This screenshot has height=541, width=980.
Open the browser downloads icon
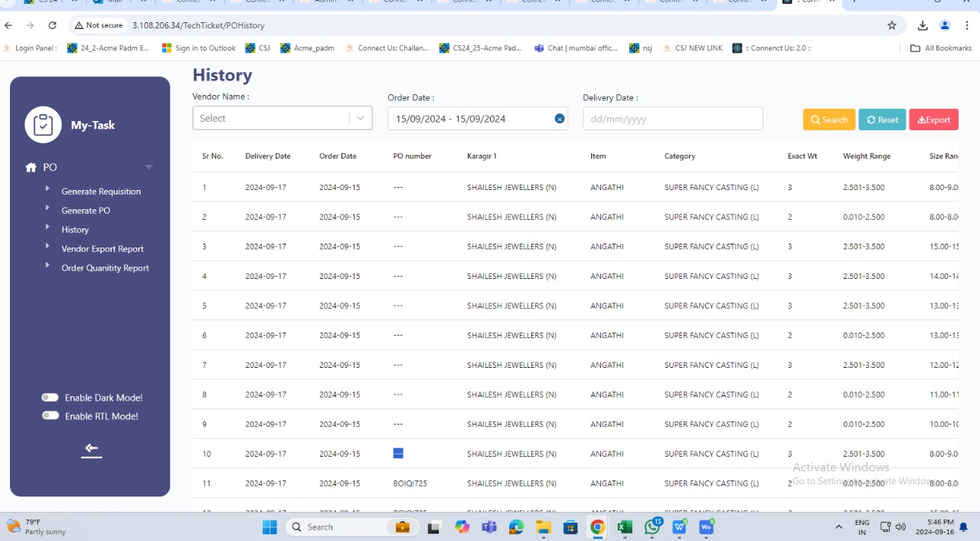tap(923, 25)
